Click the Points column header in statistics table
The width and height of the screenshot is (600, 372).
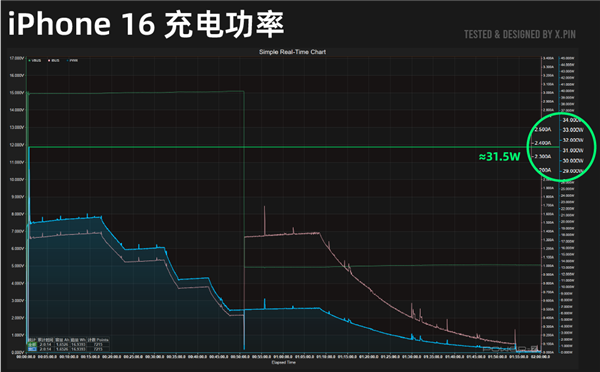[98, 340]
